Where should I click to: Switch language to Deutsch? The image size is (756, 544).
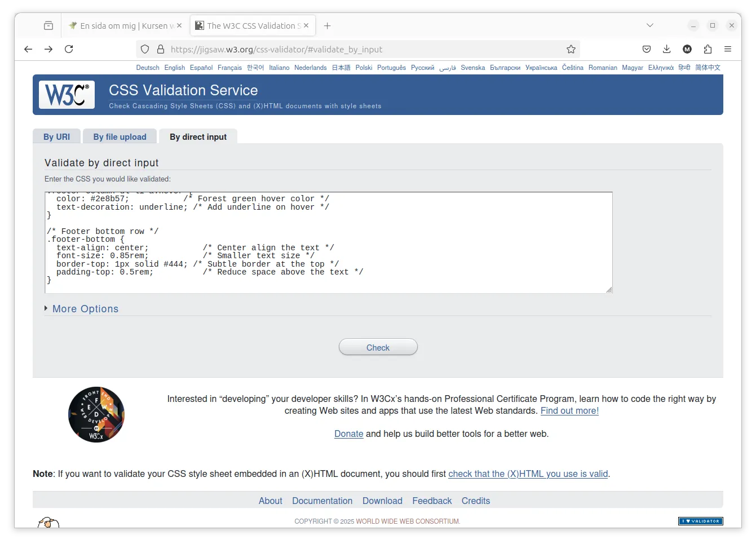click(148, 68)
